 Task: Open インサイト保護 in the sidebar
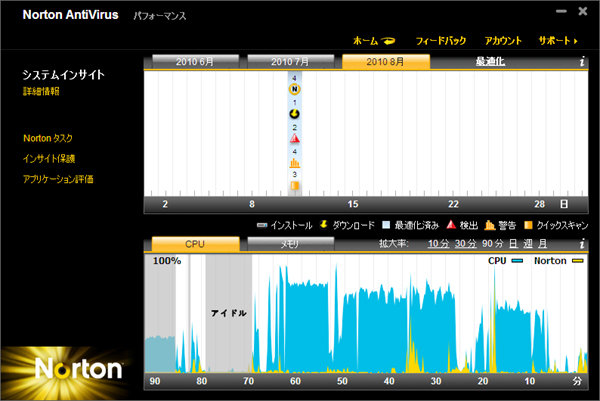click(x=49, y=158)
